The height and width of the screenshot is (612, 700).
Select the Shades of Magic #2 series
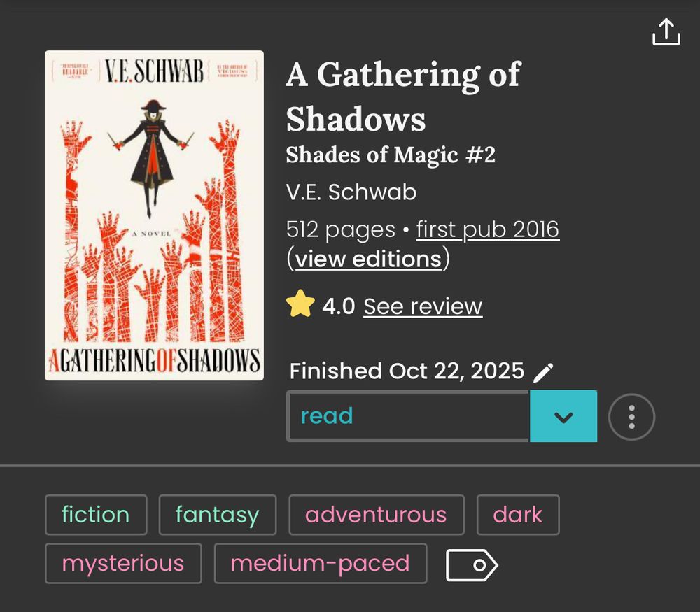pos(391,155)
